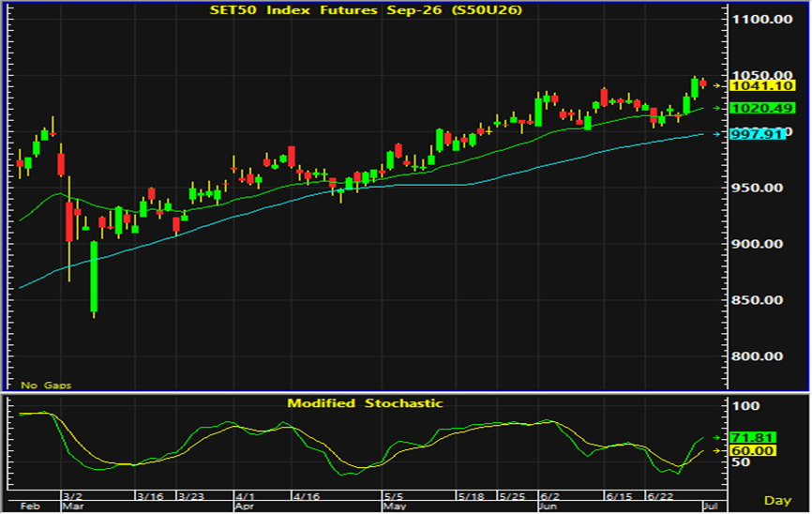Click the Modified Stochastic panel title
This screenshot has height=514, width=812.
tap(365, 403)
